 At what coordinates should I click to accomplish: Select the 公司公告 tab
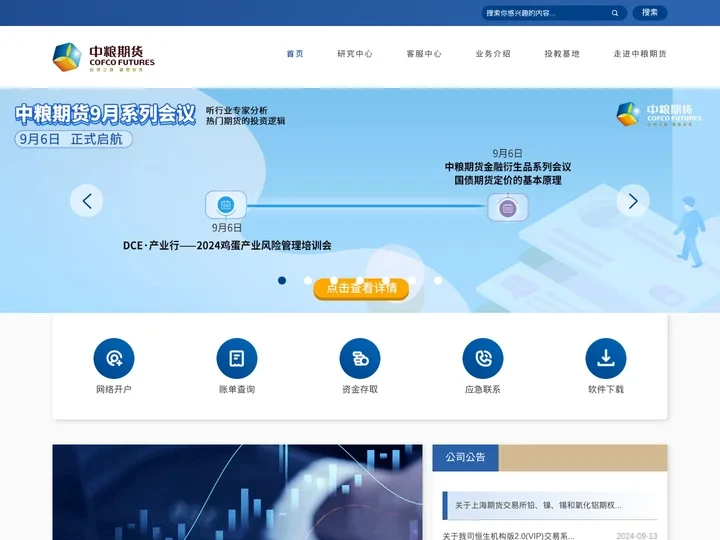pyautogui.click(x=465, y=457)
